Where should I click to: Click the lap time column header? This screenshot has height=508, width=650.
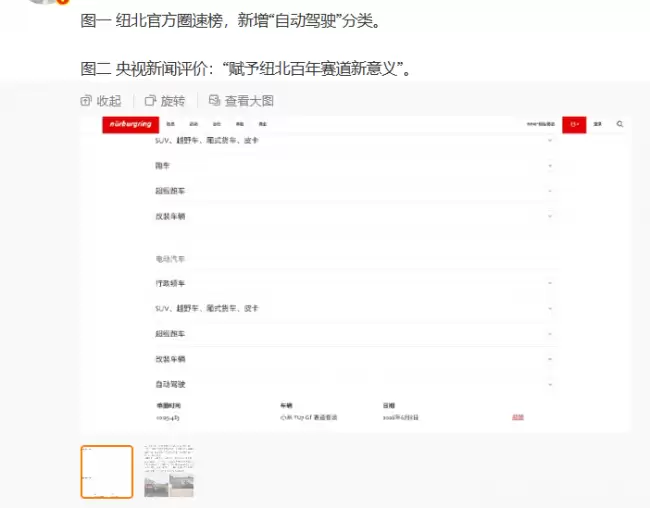(168, 406)
